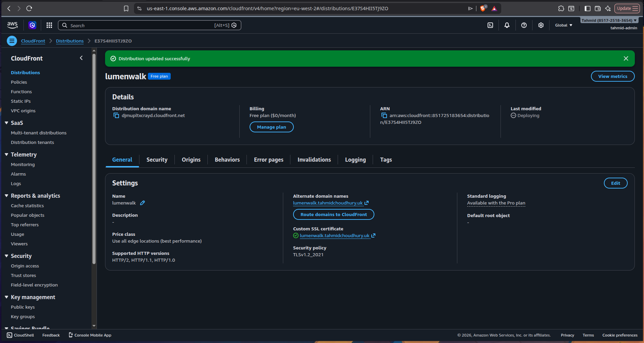Dismiss the success notification banner
This screenshot has width=644, height=343.
point(626,59)
